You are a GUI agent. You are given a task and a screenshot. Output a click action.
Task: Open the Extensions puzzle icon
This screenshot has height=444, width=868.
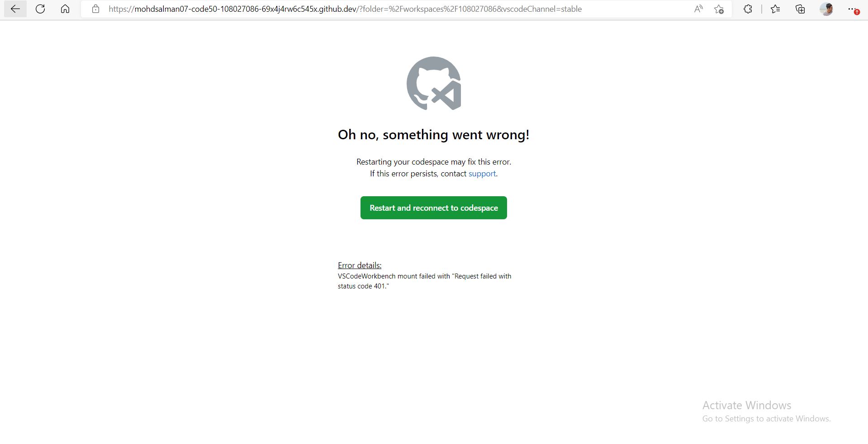pyautogui.click(x=748, y=9)
